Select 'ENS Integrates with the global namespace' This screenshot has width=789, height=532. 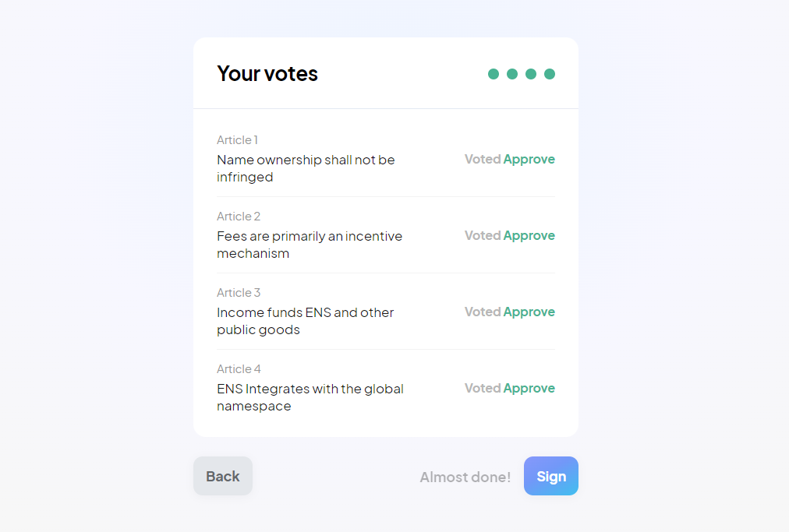pos(310,397)
